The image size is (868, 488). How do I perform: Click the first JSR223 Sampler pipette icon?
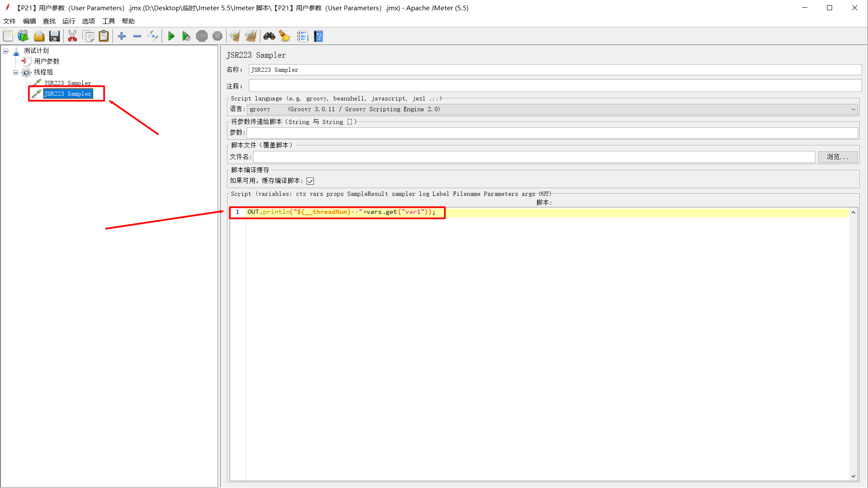click(37, 83)
